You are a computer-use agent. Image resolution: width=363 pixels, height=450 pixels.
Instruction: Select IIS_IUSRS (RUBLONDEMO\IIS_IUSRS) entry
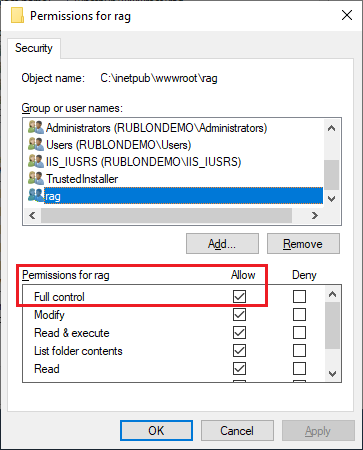point(143,162)
